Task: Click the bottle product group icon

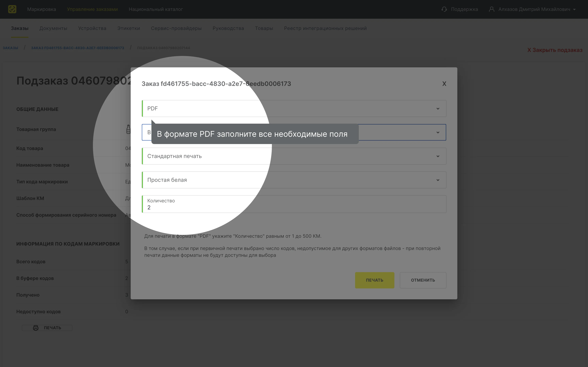Action: (128, 129)
